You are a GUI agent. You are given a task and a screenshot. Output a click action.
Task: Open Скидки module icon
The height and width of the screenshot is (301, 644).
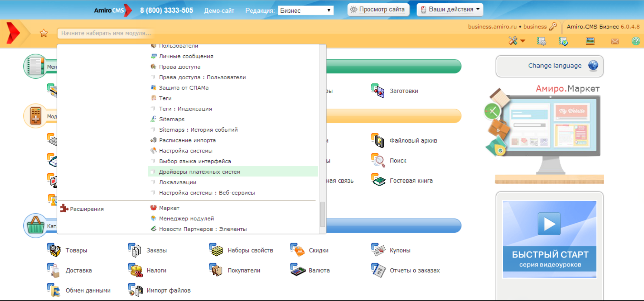click(297, 250)
